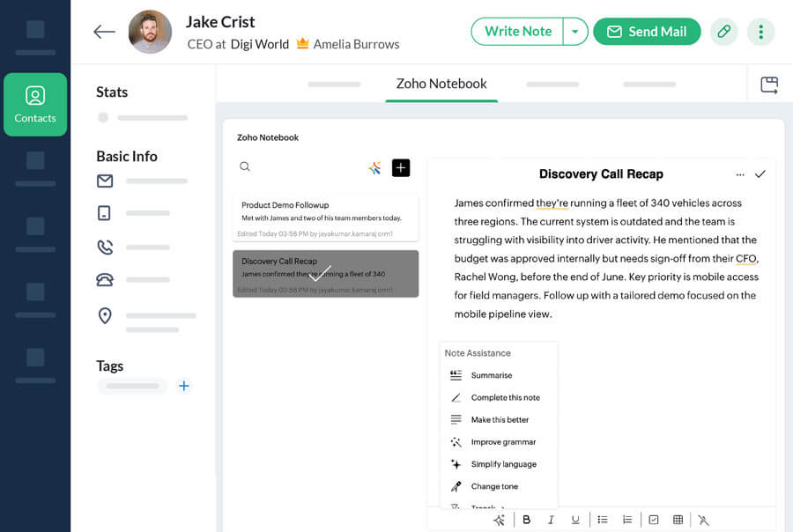Viewport: 793px width, 532px height.
Task: Click the Tags heading
Action: click(110, 366)
